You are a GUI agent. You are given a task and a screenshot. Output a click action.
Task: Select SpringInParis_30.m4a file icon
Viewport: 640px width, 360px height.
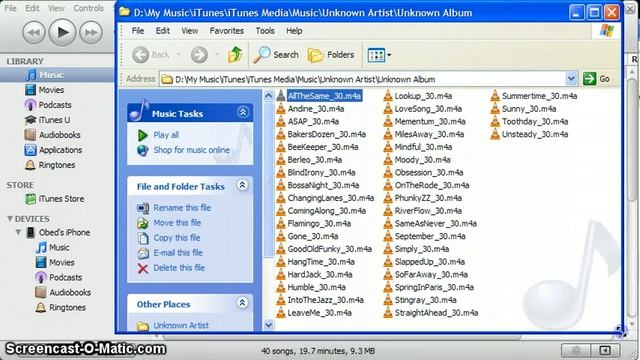coord(388,287)
